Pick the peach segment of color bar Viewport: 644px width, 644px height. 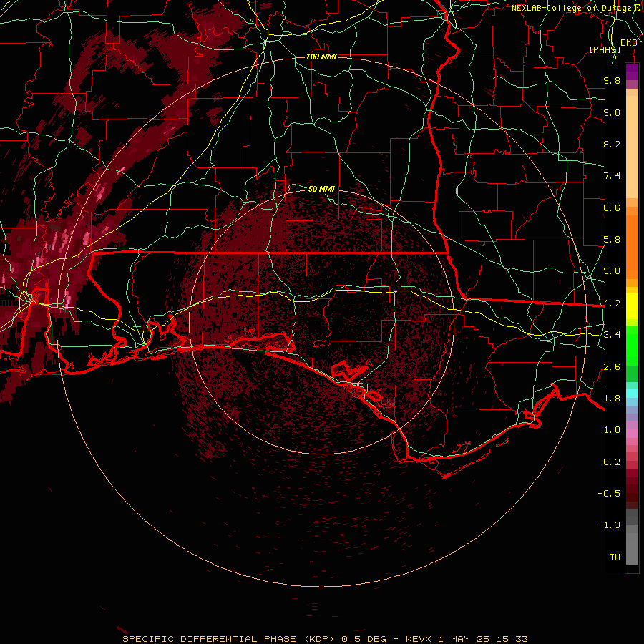[x=632, y=147]
